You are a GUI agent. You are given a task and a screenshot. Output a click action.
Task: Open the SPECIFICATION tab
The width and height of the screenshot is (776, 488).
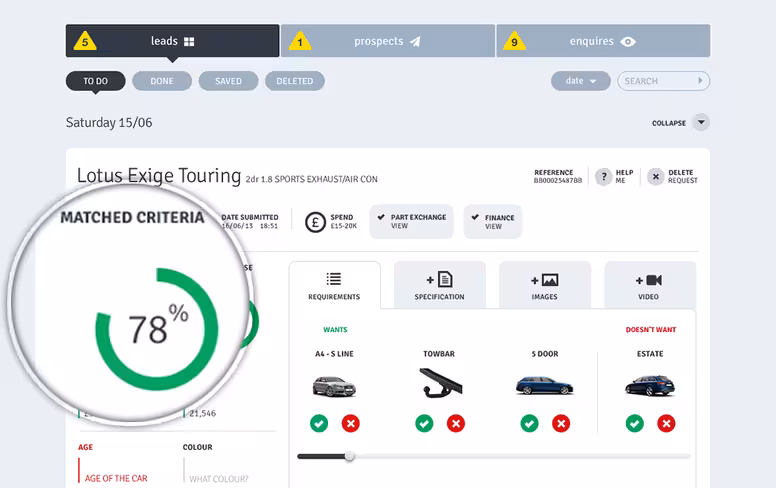[x=439, y=286]
